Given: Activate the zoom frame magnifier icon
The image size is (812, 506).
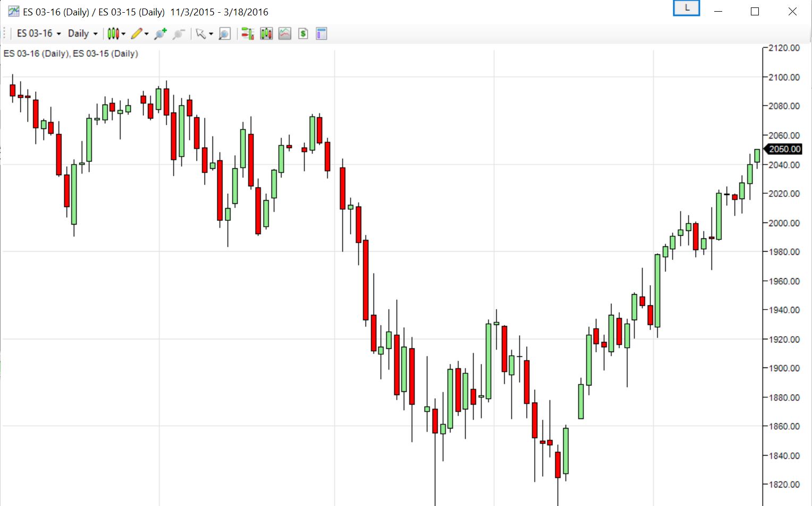Looking at the screenshot, I should (x=225, y=34).
